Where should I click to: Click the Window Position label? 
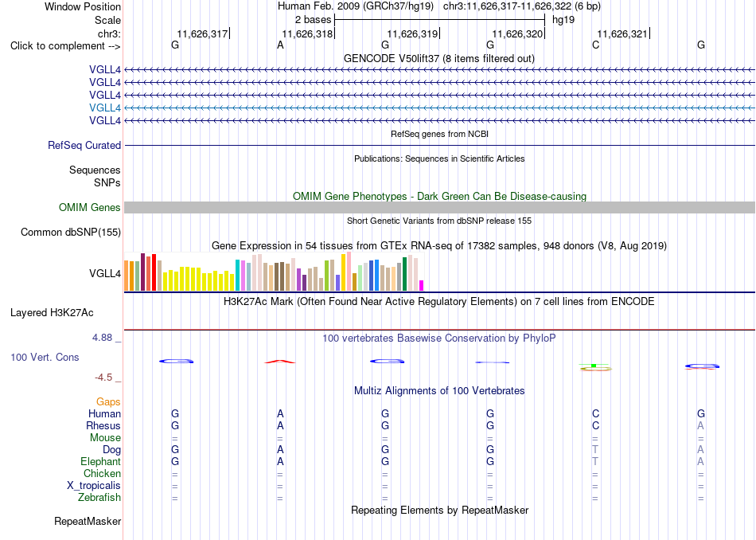(x=83, y=6)
